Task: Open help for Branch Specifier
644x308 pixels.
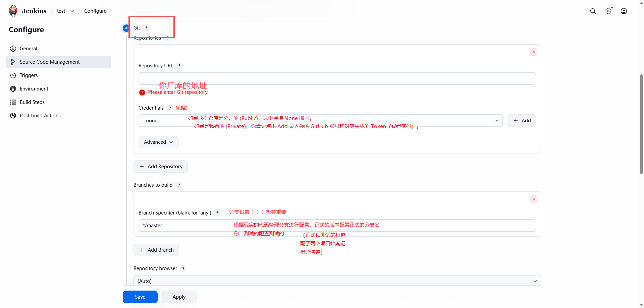Action: click(217, 213)
